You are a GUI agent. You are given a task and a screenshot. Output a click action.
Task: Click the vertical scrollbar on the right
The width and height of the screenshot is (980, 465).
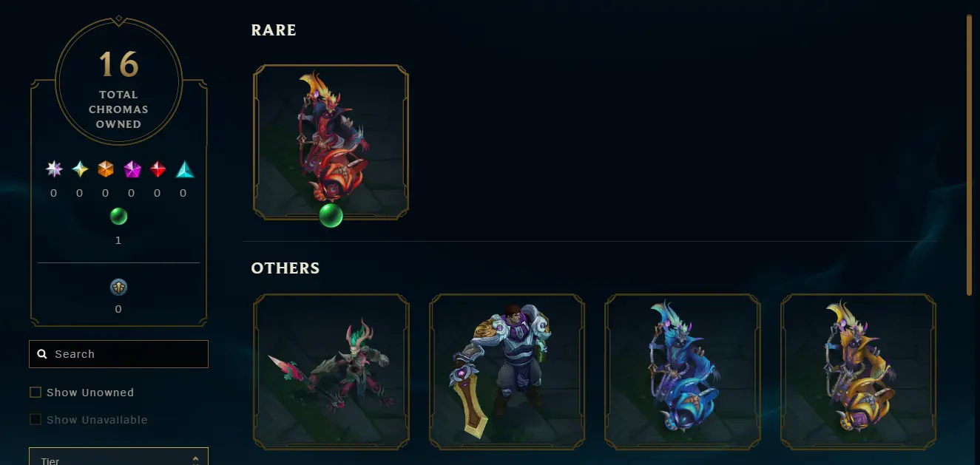coord(969,155)
